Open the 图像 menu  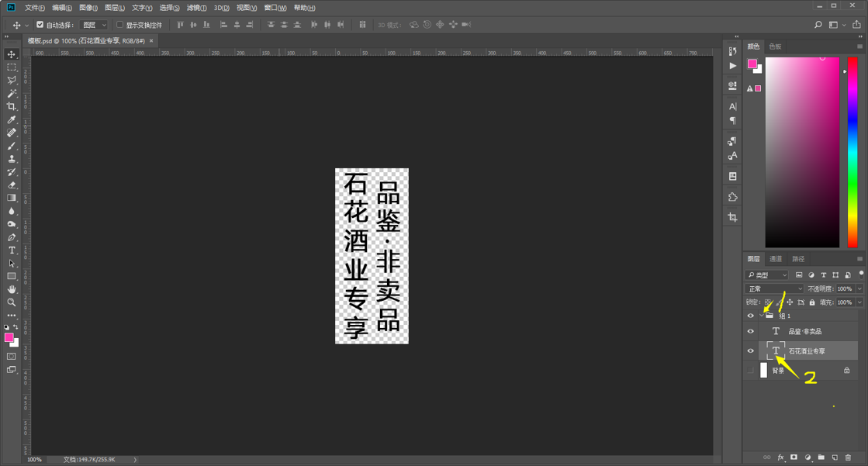pos(88,8)
